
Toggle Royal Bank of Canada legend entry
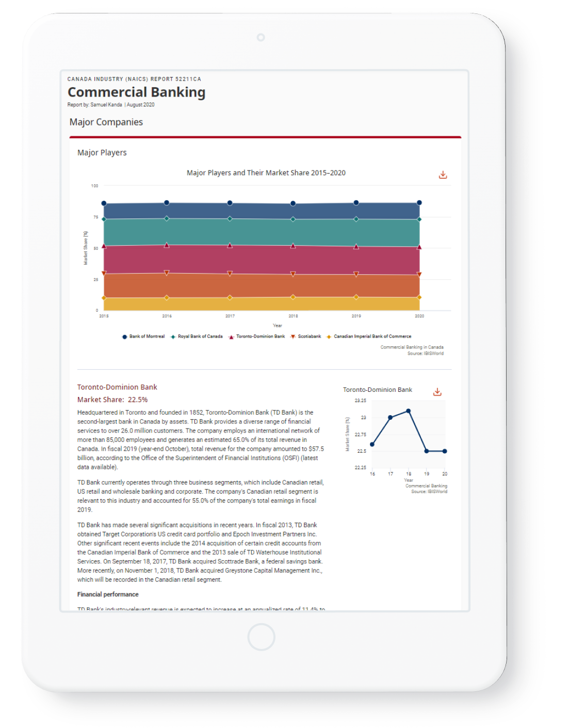pyautogui.click(x=197, y=337)
